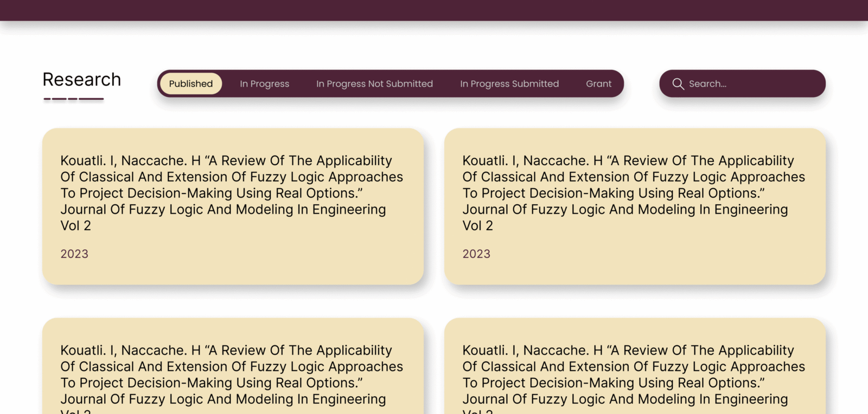Open the In Progress tab
Viewport: 868px width, 414px height.
click(265, 84)
